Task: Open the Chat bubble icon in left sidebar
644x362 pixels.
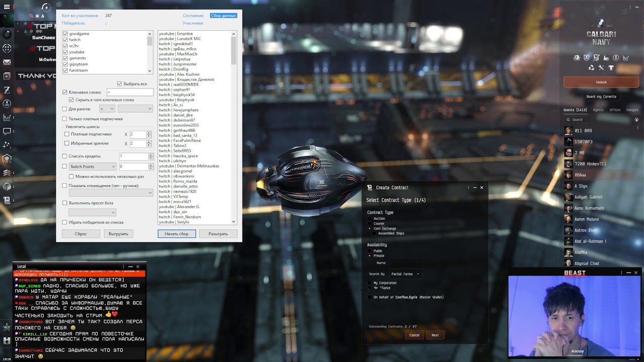Action: [x=7, y=131]
